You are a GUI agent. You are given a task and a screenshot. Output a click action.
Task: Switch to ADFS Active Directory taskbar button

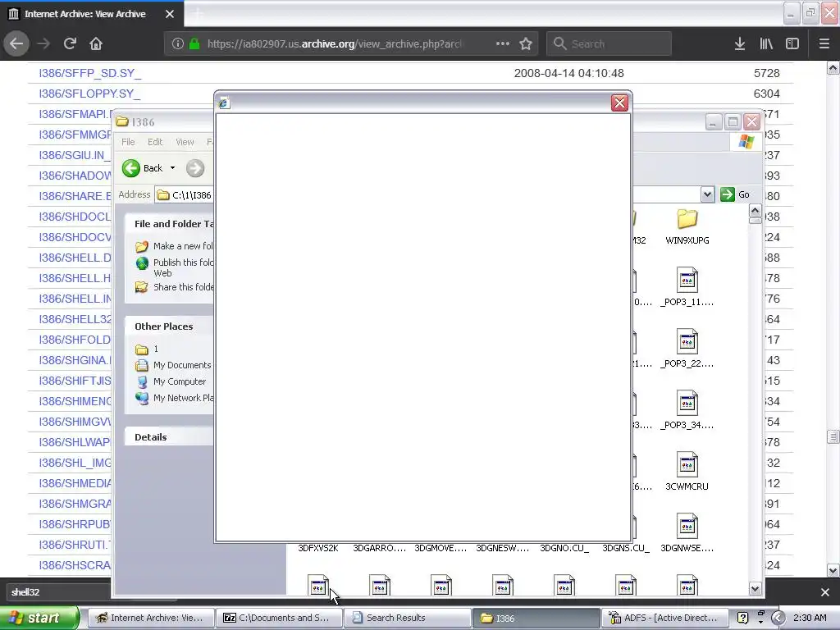click(x=664, y=618)
